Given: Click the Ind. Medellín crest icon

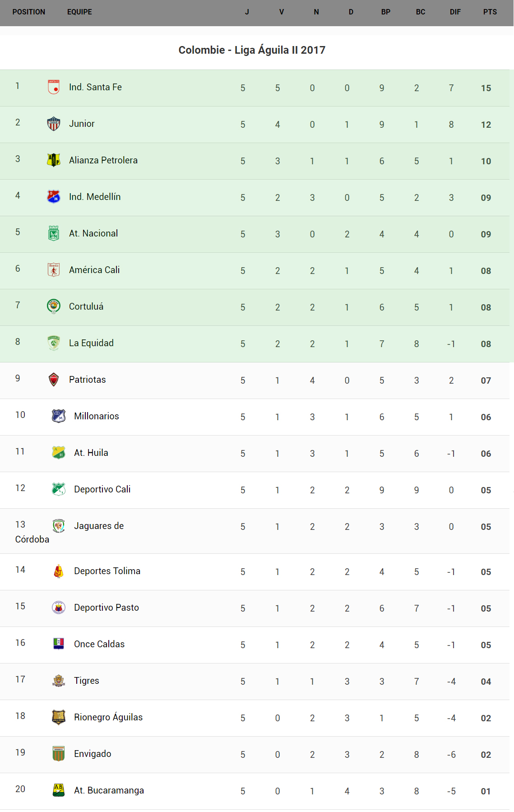Looking at the screenshot, I should 54,196.
